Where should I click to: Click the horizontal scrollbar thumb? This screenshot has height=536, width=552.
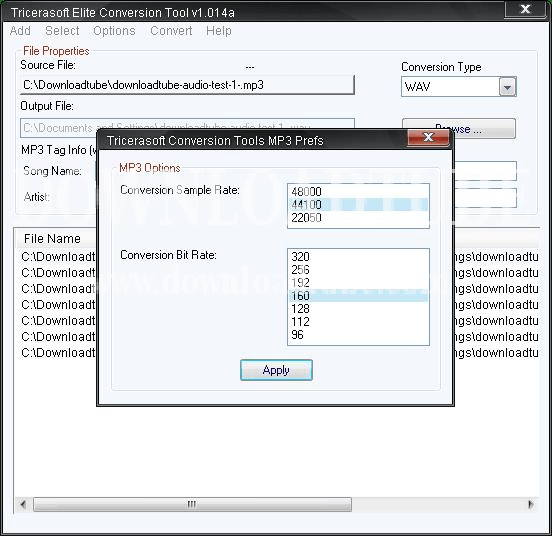point(192,504)
